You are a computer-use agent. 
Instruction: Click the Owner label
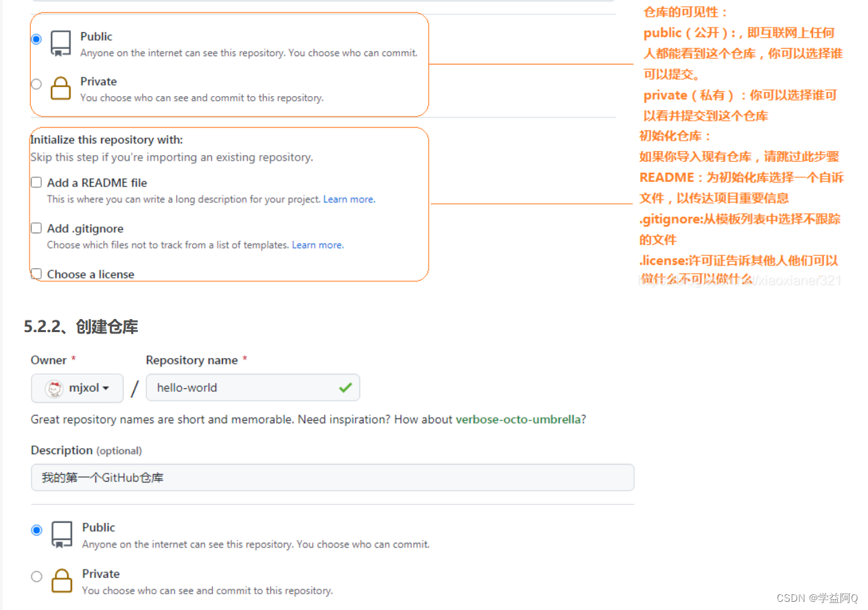(x=49, y=360)
